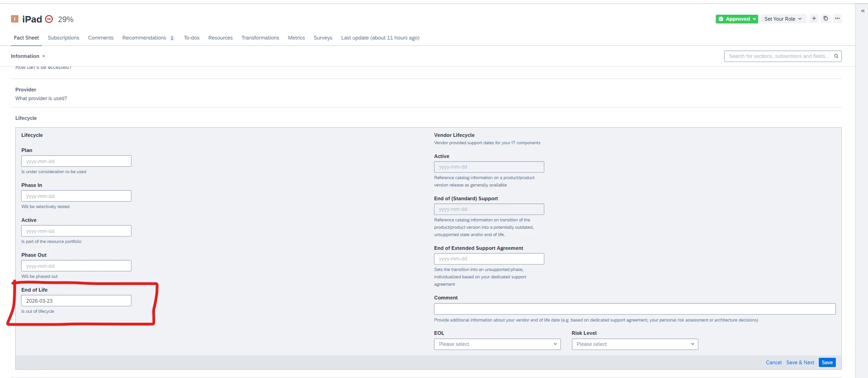Click the Vendor Lifecycle Active date field

tap(489, 167)
